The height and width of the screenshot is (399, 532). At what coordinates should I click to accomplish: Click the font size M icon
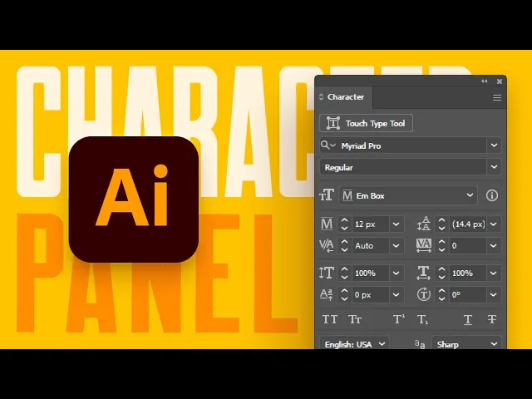[327, 224]
